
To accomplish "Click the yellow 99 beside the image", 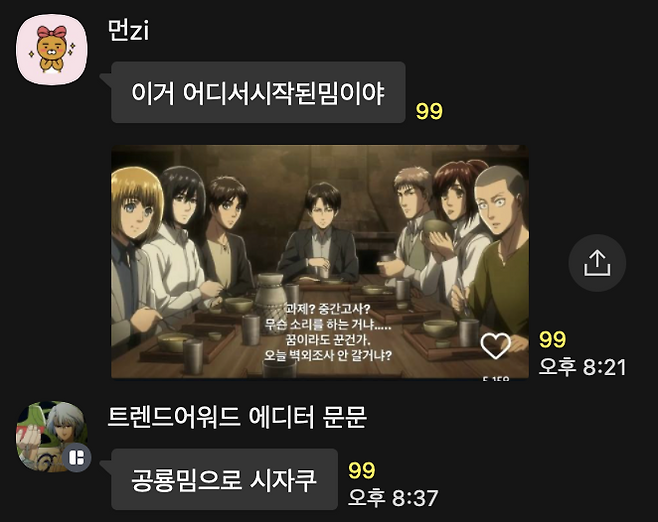I will point(552,339).
